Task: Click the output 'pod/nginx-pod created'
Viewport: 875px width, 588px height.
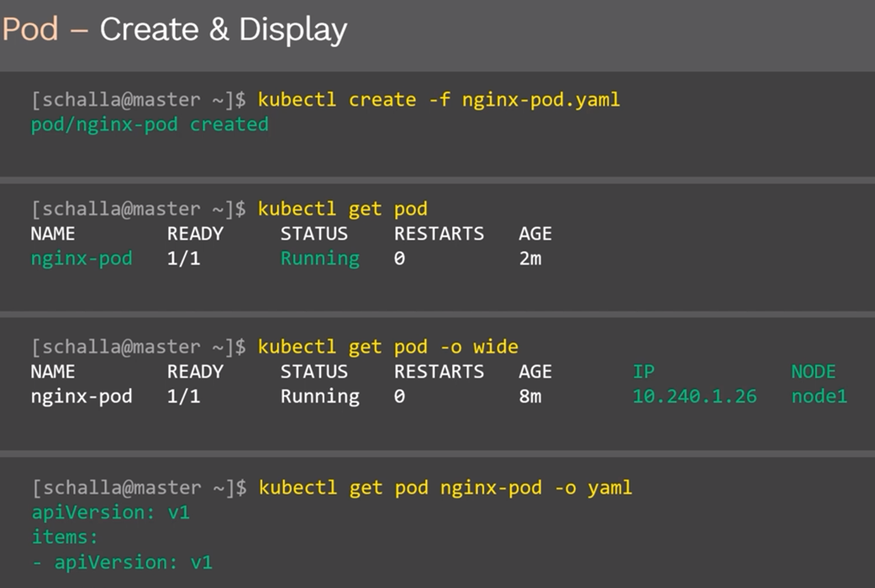Action: pyautogui.click(x=150, y=124)
